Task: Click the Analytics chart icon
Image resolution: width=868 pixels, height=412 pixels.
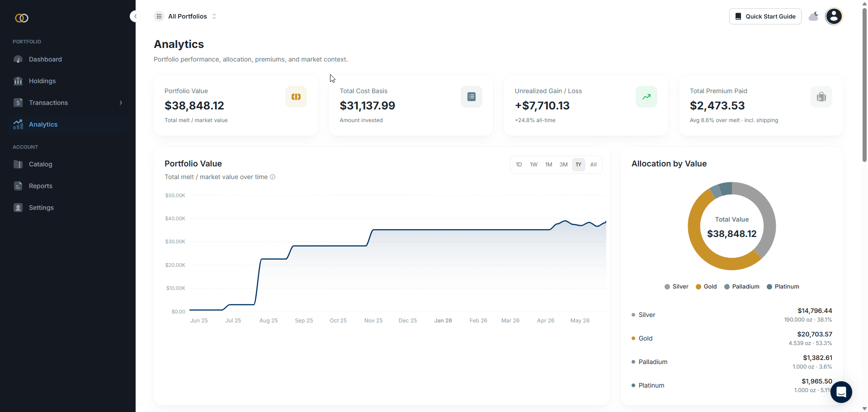Action: [18, 124]
